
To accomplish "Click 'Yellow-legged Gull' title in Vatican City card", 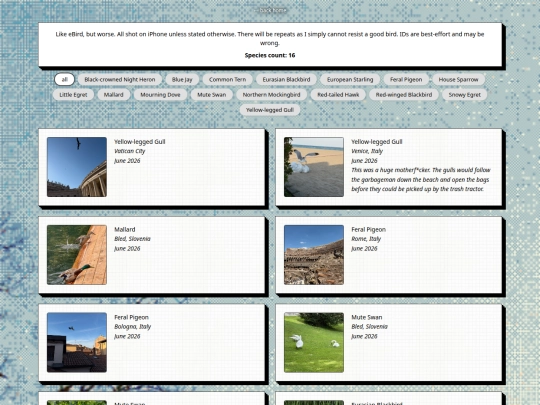I will 139,142.
